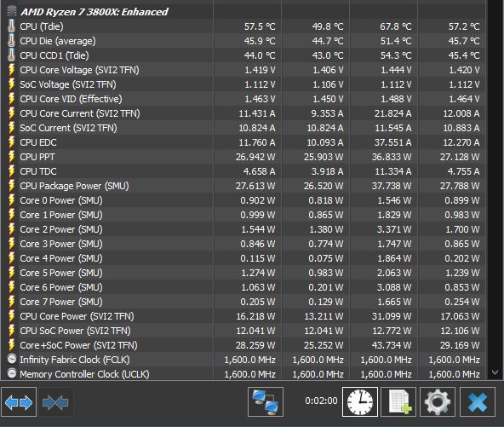Select CPU Core Current (SVI2 TFN) label

(x=80, y=113)
